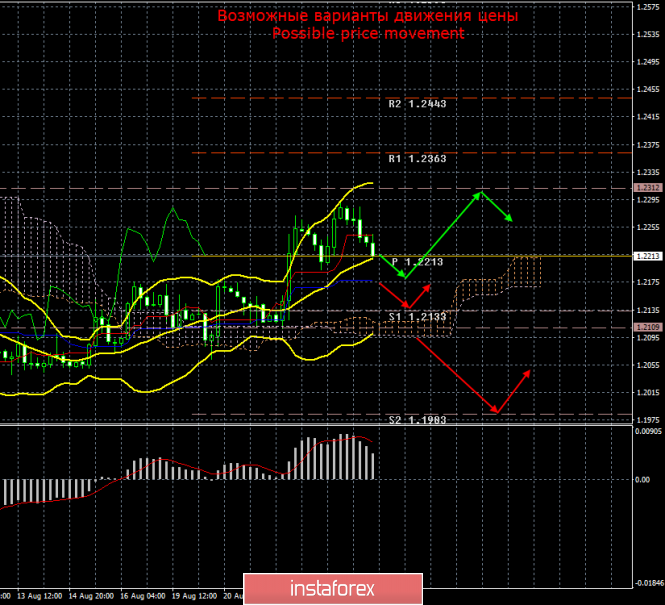
Task: Click the 1.2415 price axis value
Action: click(648, 117)
